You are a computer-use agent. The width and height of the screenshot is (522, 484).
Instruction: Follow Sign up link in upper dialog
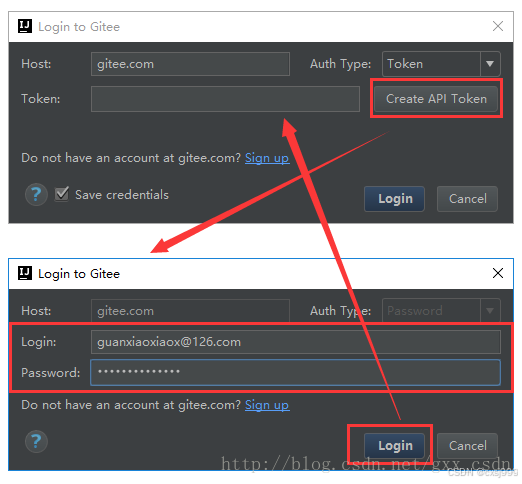267,158
